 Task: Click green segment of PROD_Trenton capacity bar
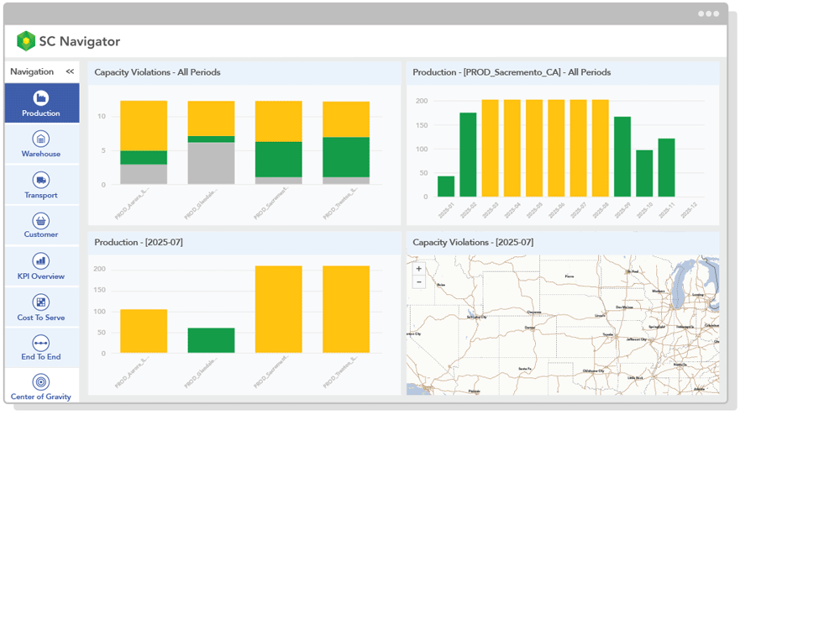tap(346, 157)
